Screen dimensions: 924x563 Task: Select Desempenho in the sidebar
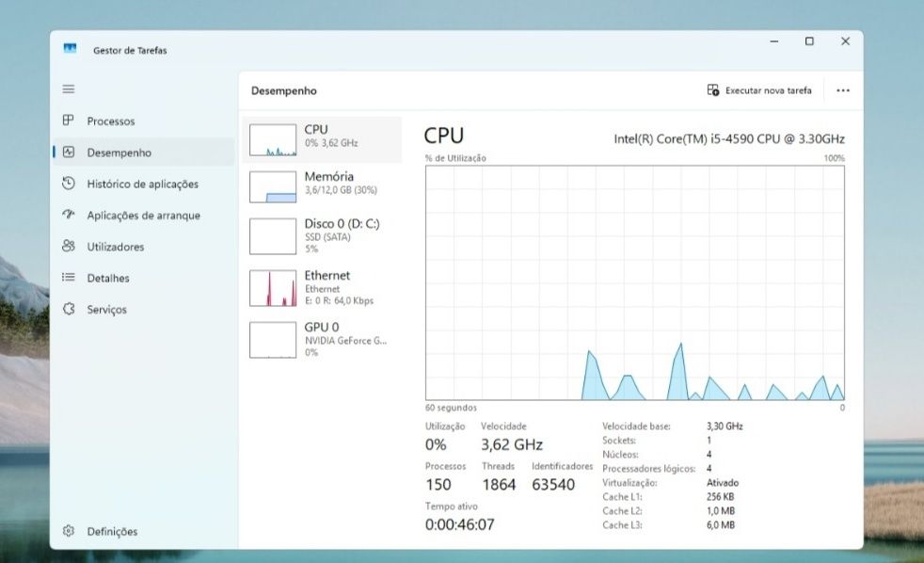[x=144, y=153]
